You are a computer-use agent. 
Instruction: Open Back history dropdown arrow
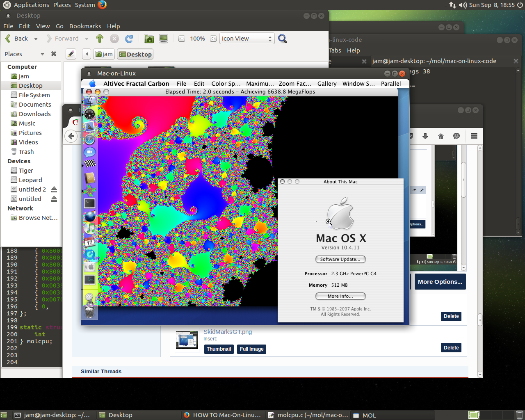[x=36, y=39]
